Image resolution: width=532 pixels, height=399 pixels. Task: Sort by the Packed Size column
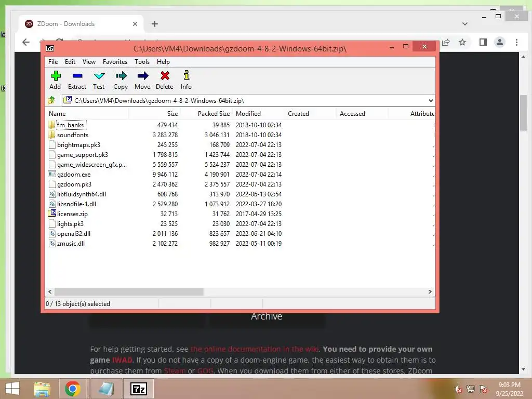pyautogui.click(x=206, y=114)
